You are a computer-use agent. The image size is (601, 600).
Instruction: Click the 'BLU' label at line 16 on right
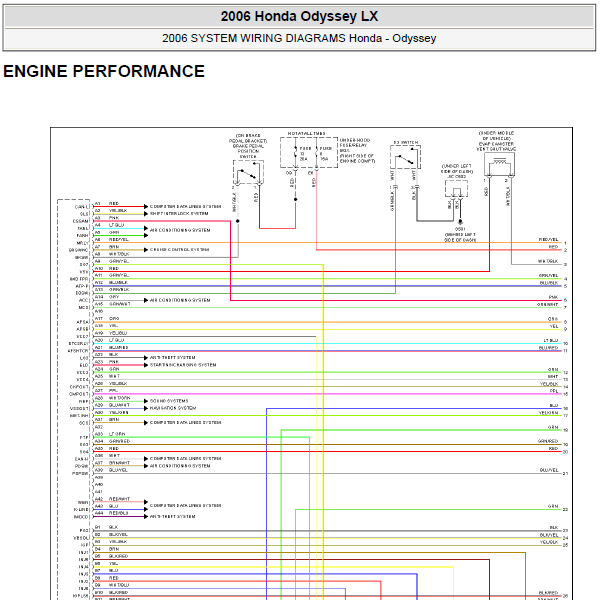[x=554, y=405]
